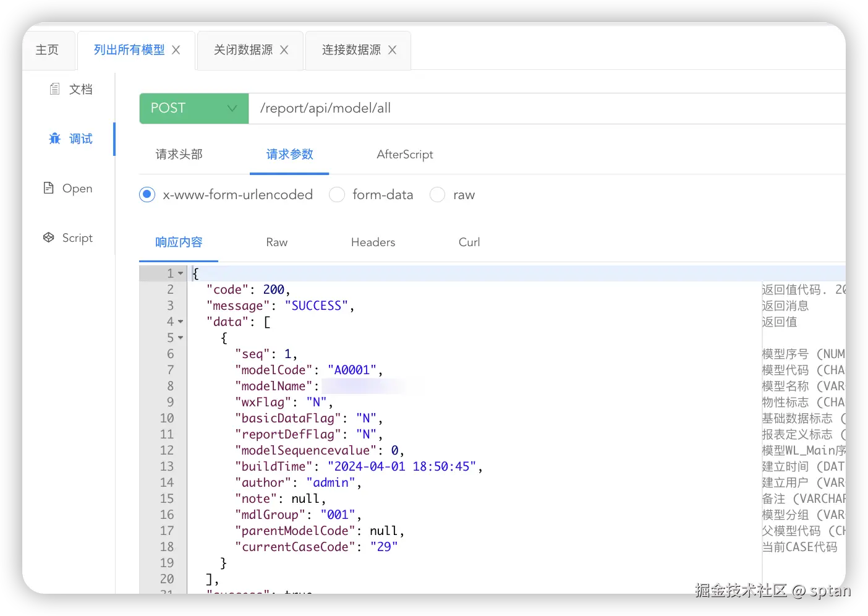The image size is (868, 616).
Task: Close the 连接数据源 tab
Action: (x=393, y=50)
